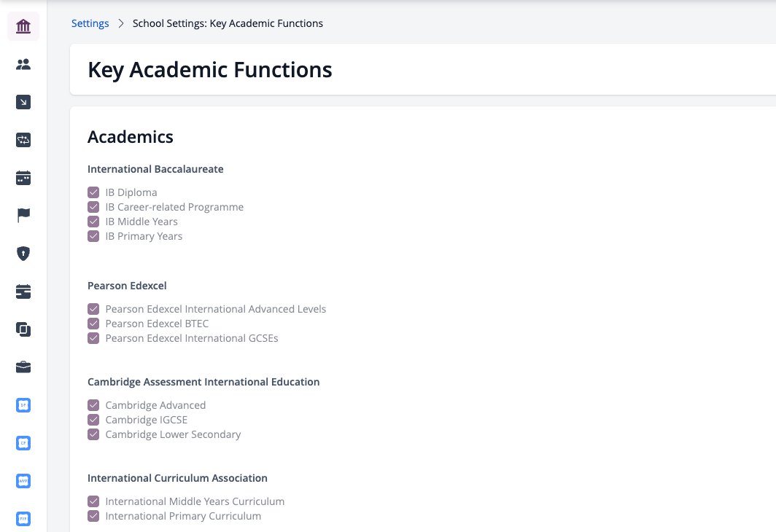The image size is (776, 532).
Task: Click the shield lock sidebar icon
Action: click(23, 253)
